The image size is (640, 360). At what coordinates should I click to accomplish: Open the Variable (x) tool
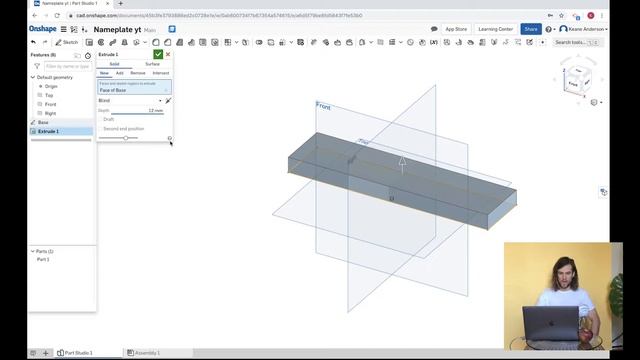pyautogui.click(x=434, y=42)
